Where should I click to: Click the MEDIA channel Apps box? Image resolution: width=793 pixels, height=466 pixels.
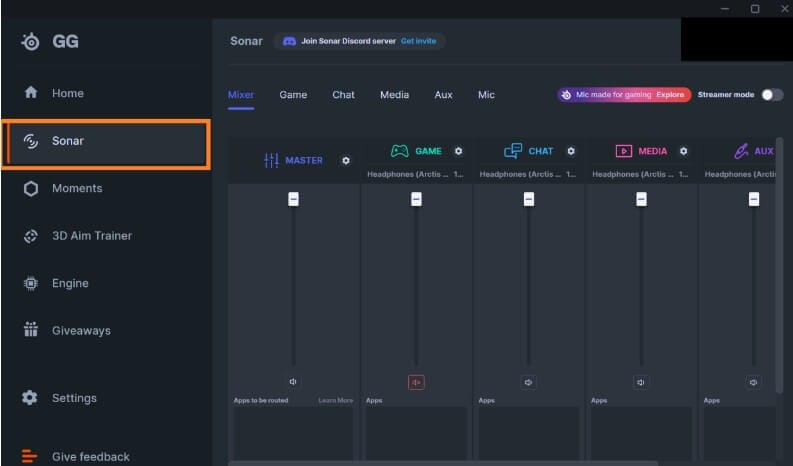(641, 433)
